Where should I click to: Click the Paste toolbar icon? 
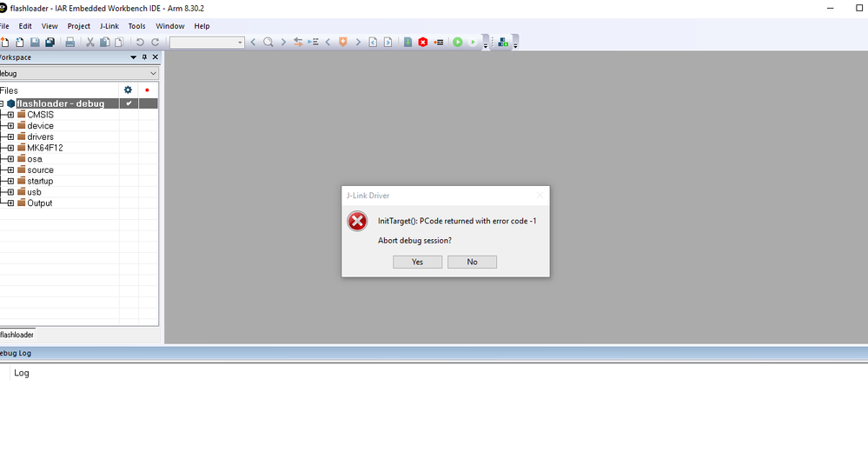(x=118, y=42)
